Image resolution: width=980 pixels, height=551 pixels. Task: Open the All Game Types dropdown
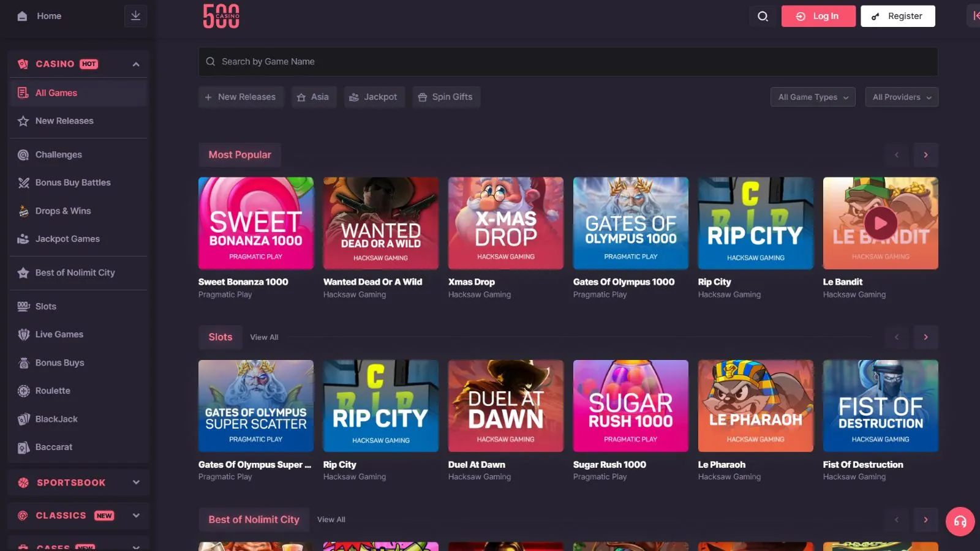(x=813, y=97)
